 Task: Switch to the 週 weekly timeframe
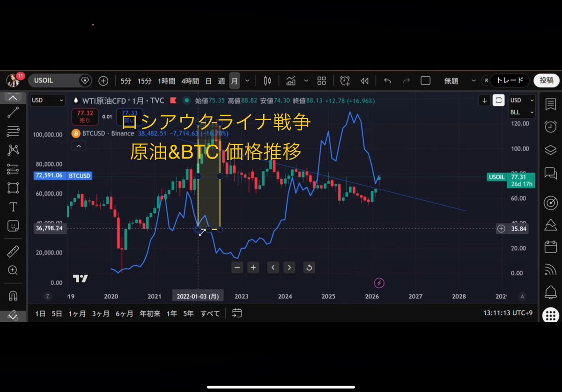click(x=222, y=80)
